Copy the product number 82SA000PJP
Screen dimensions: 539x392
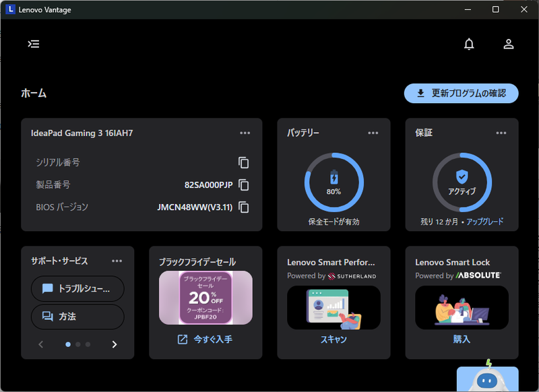click(x=244, y=185)
